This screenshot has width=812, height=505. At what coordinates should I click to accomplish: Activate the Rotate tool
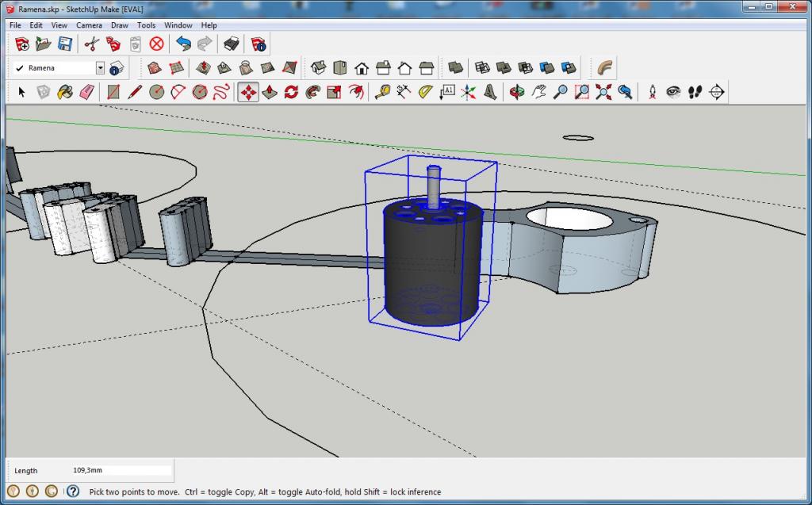(x=291, y=92)
